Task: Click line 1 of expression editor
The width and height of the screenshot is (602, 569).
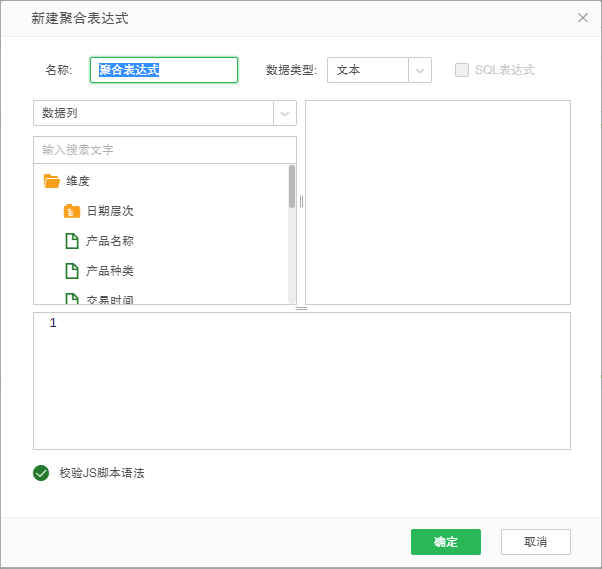Action: click(300, 323)
